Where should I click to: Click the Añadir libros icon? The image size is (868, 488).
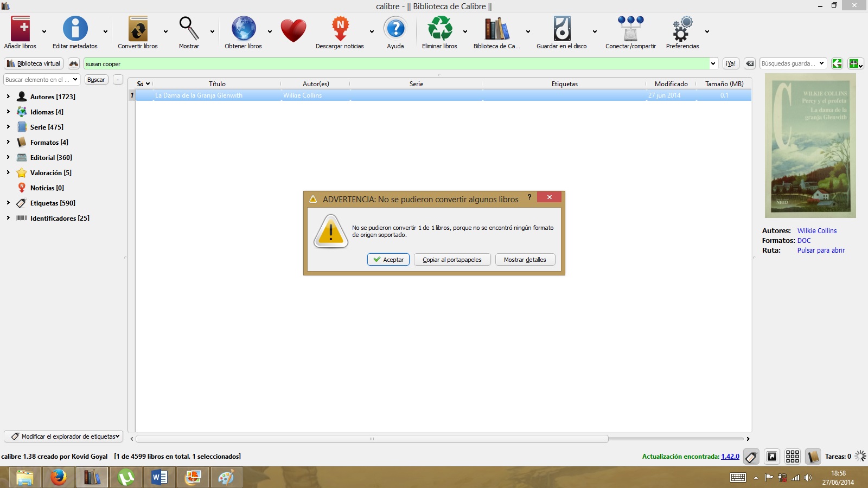tap(21, 29)
